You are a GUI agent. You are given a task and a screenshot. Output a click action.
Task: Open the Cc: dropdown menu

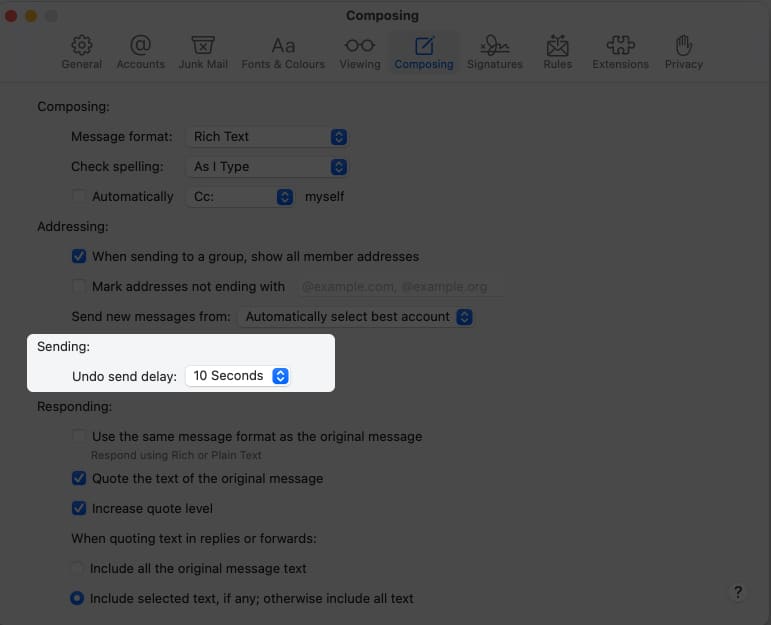point(240,197)
